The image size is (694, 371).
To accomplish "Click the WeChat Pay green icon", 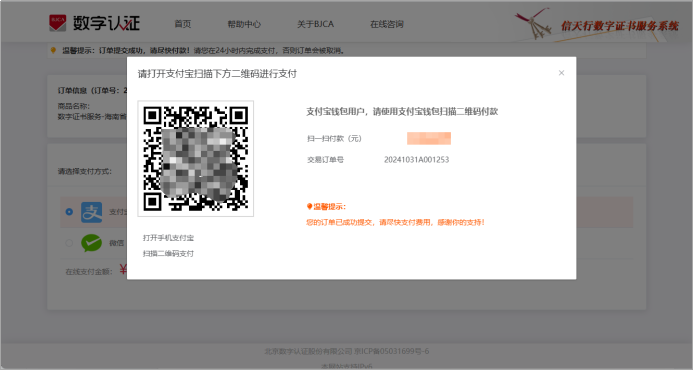I will pos(92,243).
